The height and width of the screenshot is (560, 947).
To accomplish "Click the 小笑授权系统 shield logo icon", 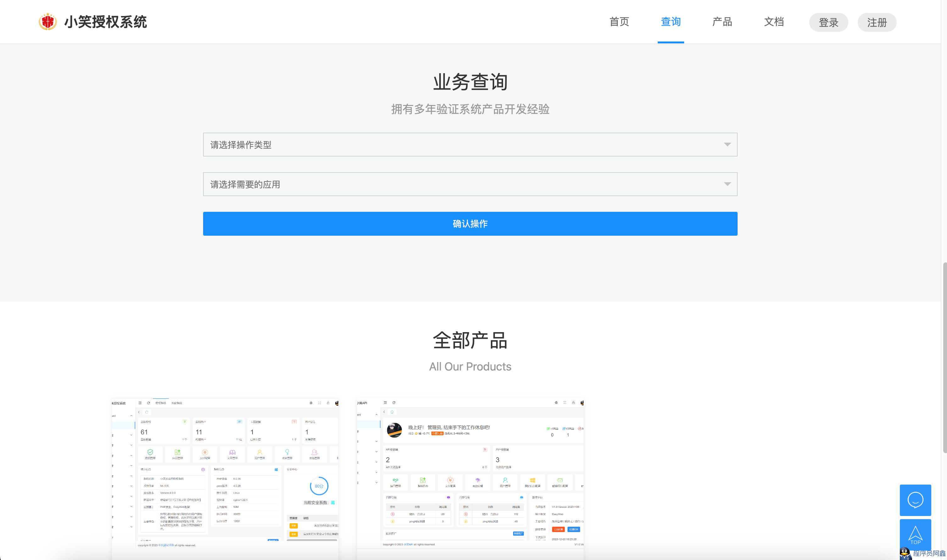I will (x=47, y=21).
